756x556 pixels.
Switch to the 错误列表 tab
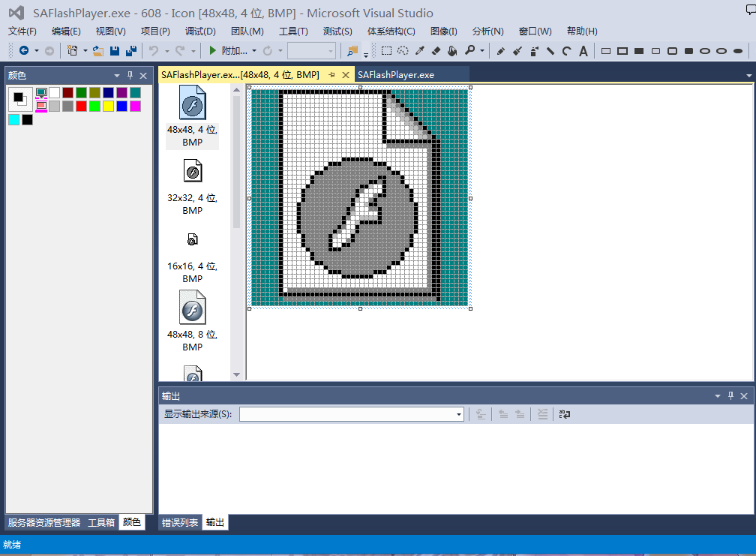pos(180,523)
